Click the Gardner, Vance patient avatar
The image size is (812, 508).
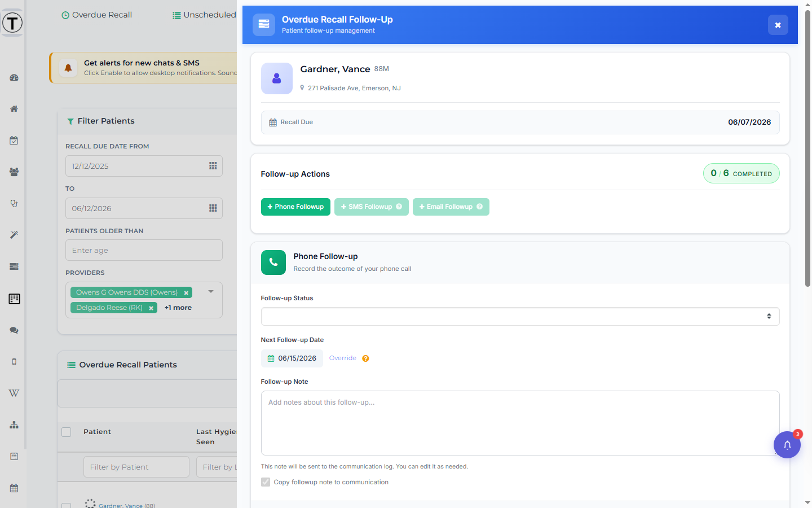pos(277,78)
